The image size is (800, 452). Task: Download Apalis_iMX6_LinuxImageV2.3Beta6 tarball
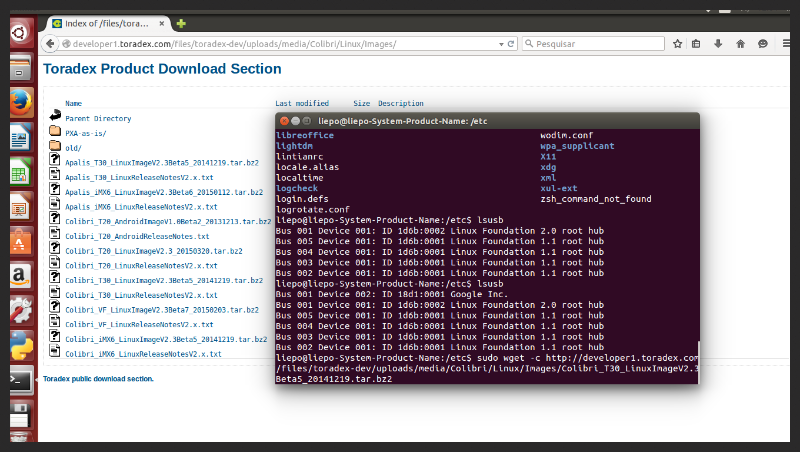click(x=164, y=192)
